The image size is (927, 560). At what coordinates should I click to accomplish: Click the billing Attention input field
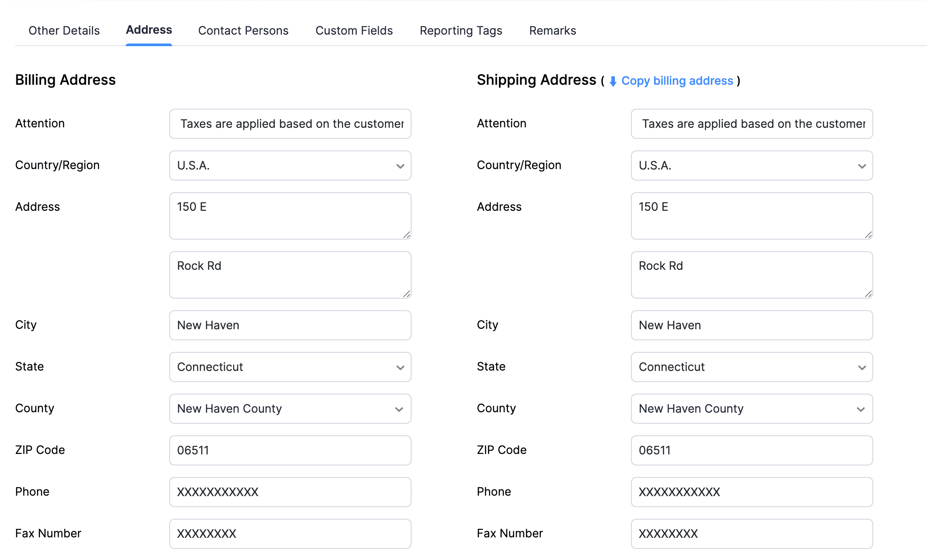[x=290, y=124]
